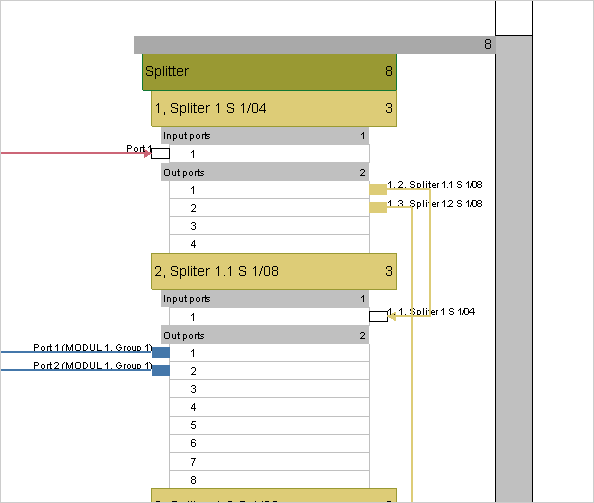Click the Out ports bar of Spliter 1
The width and height of the screenshot is (594, 503).
click(x=265, y=172)
